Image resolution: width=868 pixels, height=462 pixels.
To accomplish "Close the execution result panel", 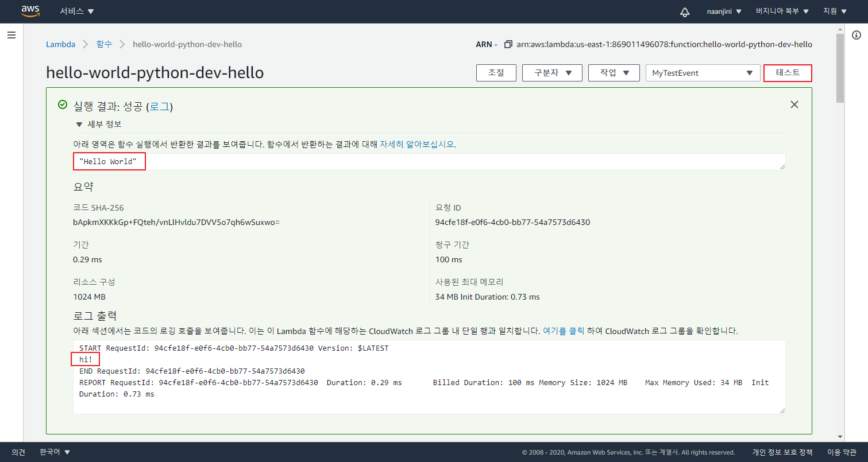I will (x=794, y=104).
